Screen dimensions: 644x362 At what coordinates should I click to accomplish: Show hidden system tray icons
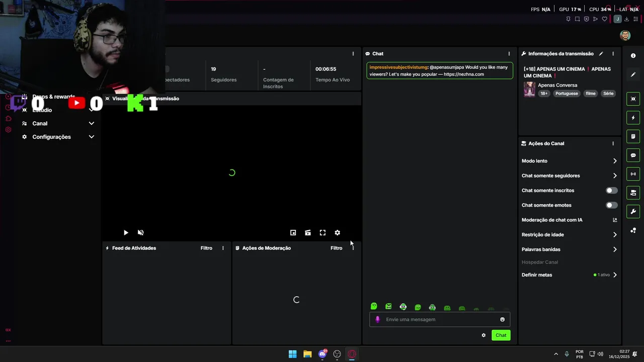tap(556, 354)
